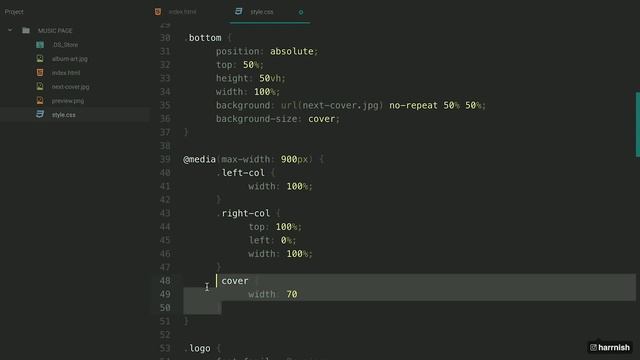Image resolution: width=640 pixels, height=360 pixels.
Task: Click the .bottom selector on line 30
Action: point(202,38)
